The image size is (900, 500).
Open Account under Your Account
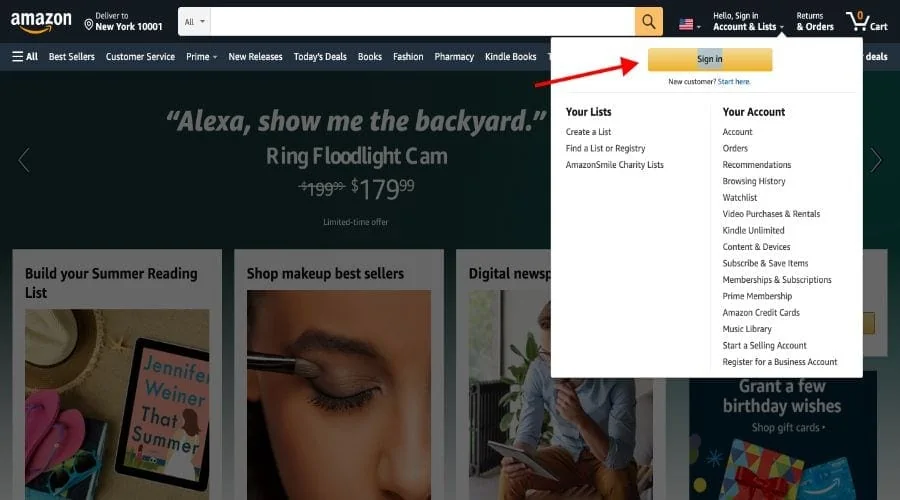click(737, 132)
